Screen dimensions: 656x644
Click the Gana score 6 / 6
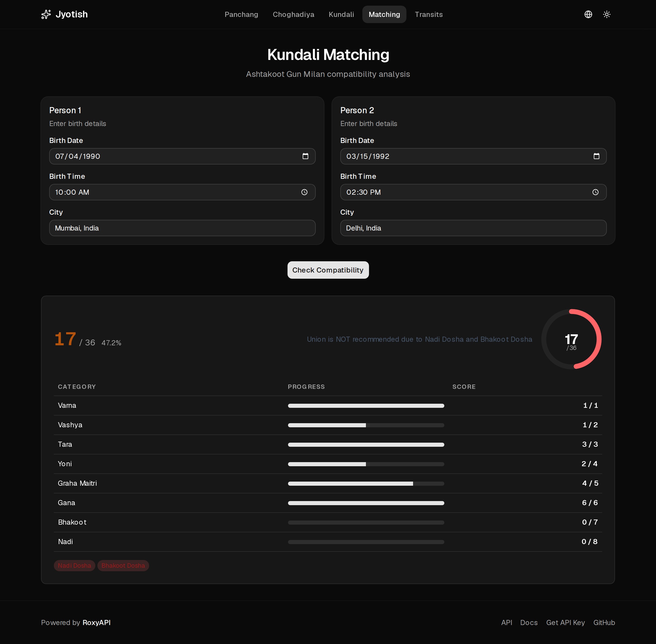pyautogui.click(x=590, y=503)
